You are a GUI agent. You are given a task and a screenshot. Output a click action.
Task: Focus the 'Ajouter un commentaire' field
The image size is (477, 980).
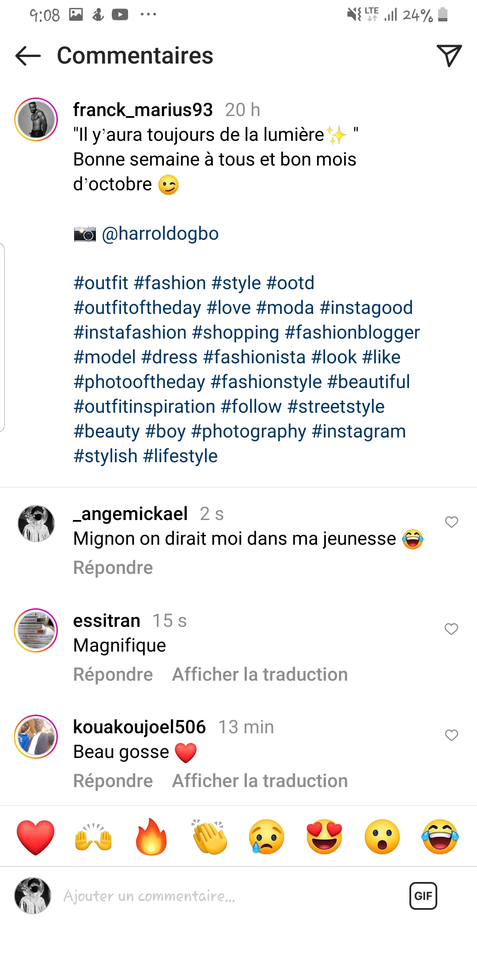click(221, 896)
